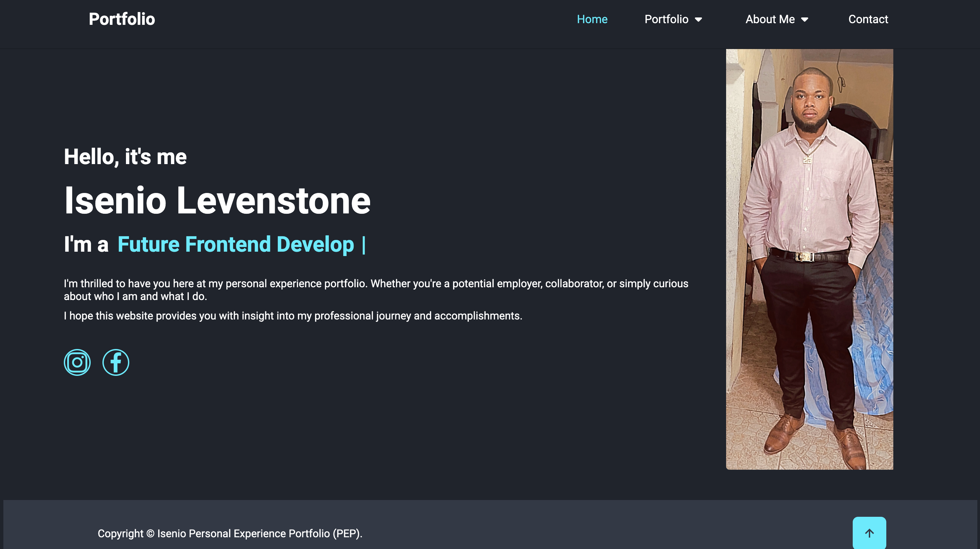The width and height of the screenshot is (980, 549).
Task: Open the Instagram profile icon
Action: [77, 362]
